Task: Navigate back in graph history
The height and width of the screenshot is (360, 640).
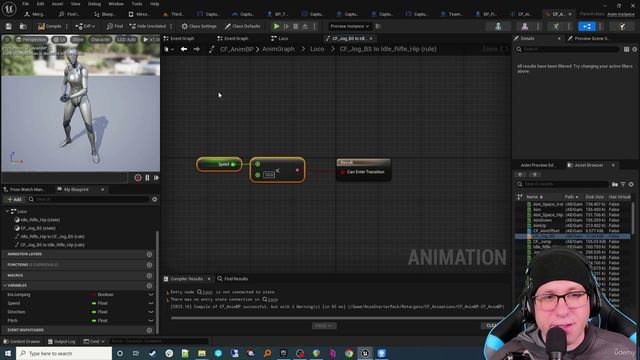Action: (184, 49)
